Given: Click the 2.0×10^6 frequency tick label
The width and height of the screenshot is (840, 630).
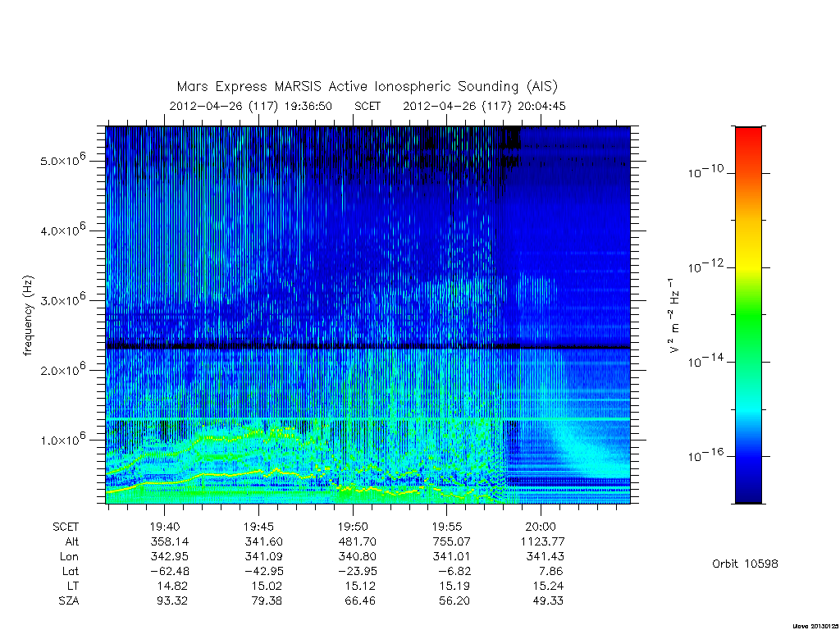Looking at the screenshot, I should 62,369.
